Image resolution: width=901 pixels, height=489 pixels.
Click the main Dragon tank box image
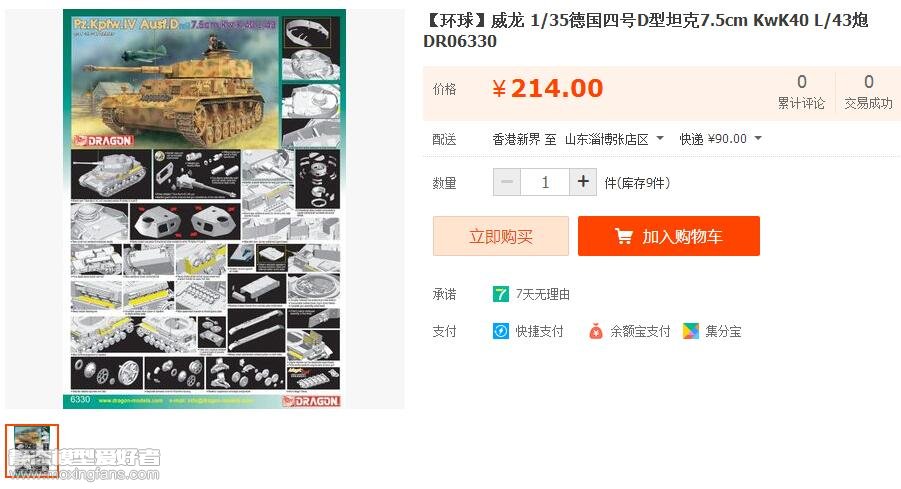(x=205, y=209)
